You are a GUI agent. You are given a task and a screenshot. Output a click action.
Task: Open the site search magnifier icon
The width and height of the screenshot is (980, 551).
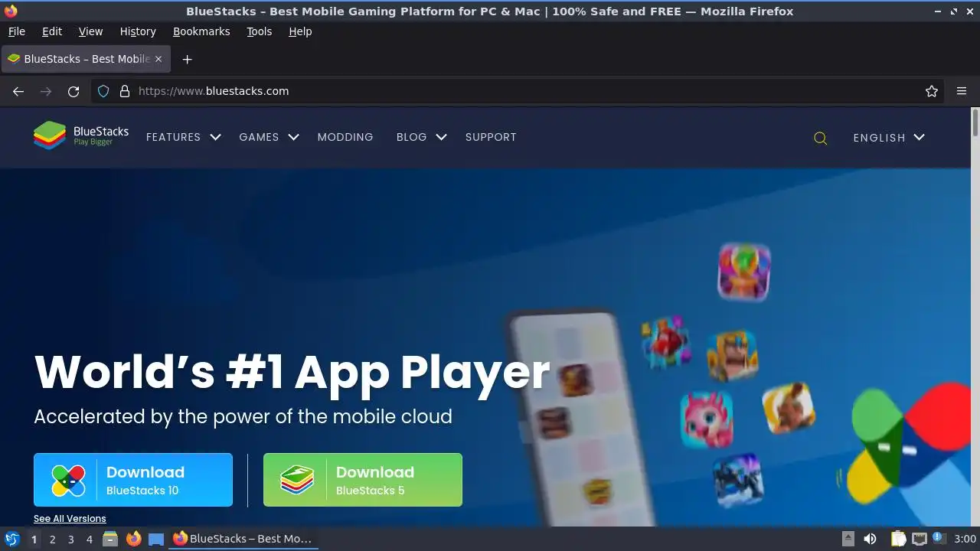coord(820,138)
